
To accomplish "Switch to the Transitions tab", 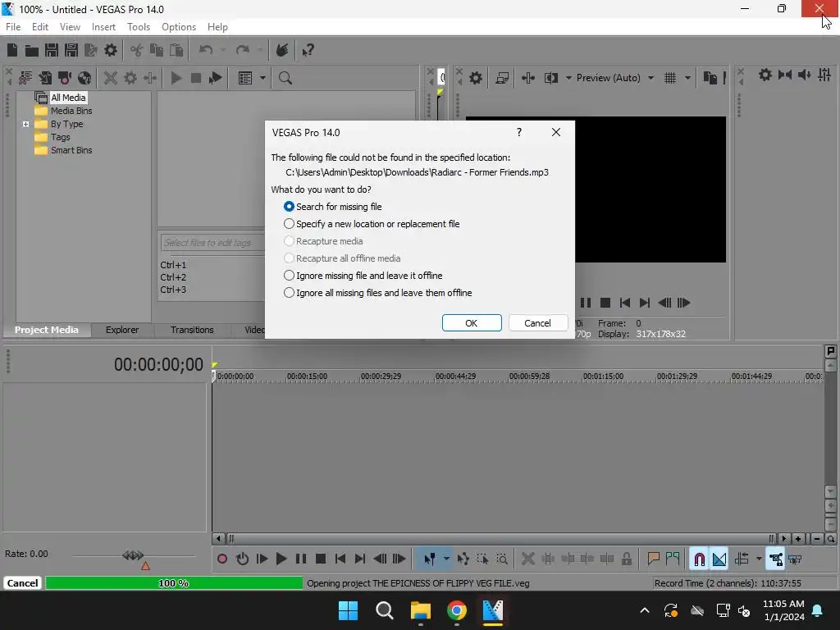I will click(192, 330).
